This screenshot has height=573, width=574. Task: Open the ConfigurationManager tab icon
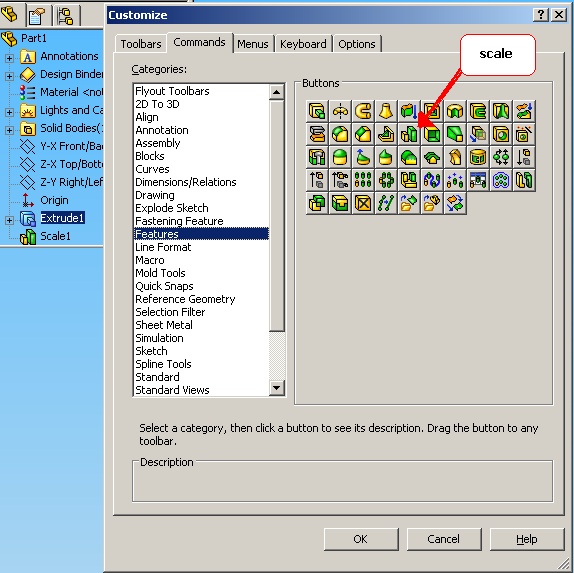pyautogui.click(x=65, y=15)
